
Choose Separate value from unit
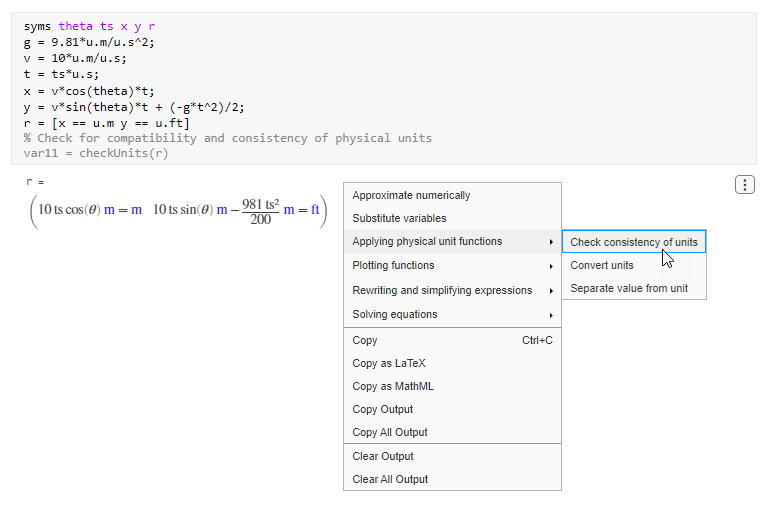(x=629, y=289)
